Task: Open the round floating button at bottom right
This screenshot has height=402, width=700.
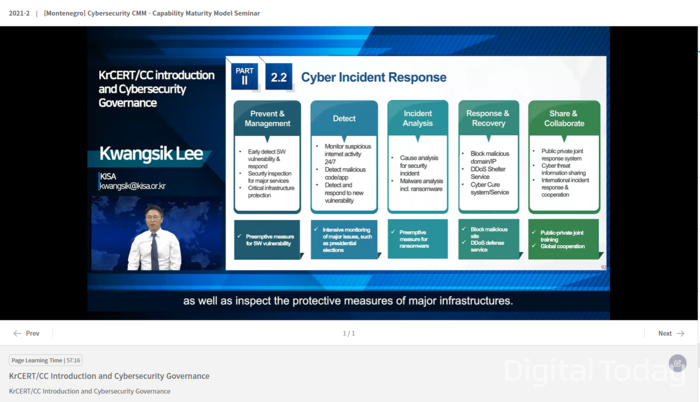Action: [678, 364]
